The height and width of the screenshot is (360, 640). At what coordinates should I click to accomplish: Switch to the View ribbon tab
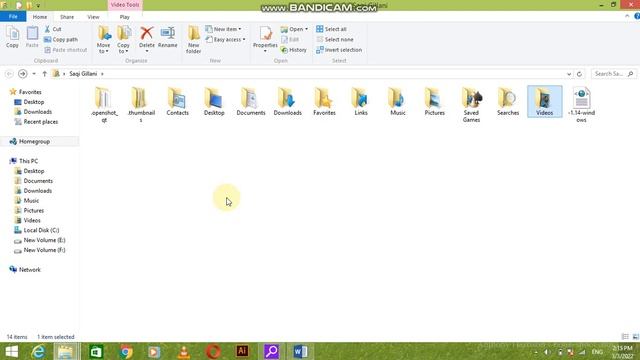pyautogui.click(x=93, y=17)
